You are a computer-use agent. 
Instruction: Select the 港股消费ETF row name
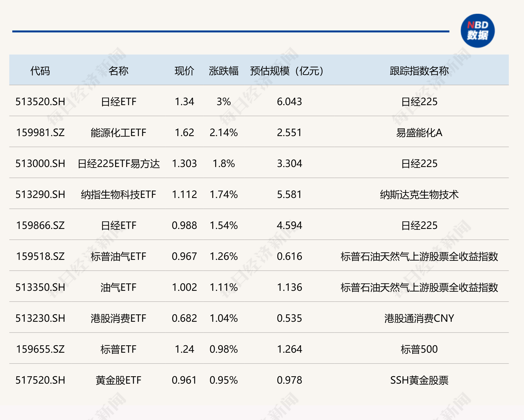(x=118, y=318)
